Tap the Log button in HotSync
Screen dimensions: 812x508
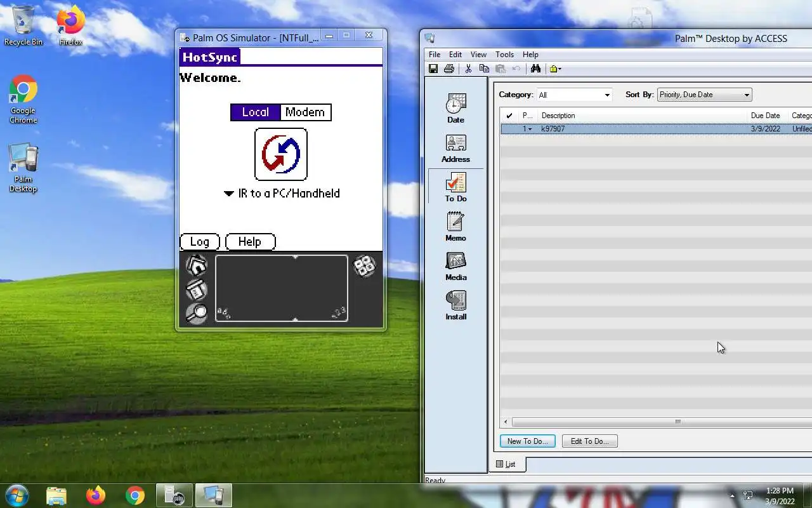click(x=199, y=242)
